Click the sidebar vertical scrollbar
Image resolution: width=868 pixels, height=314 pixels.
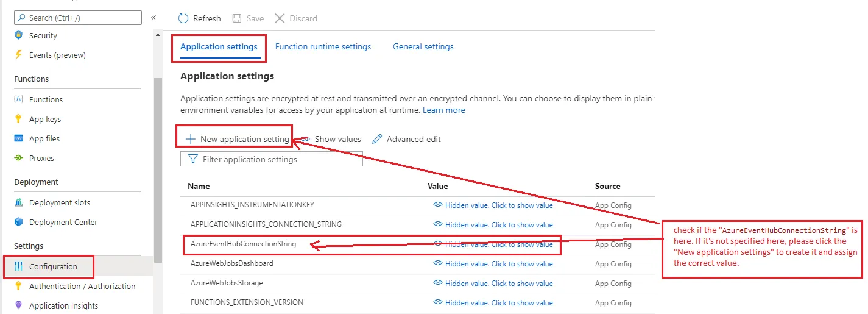click(158, 171)
